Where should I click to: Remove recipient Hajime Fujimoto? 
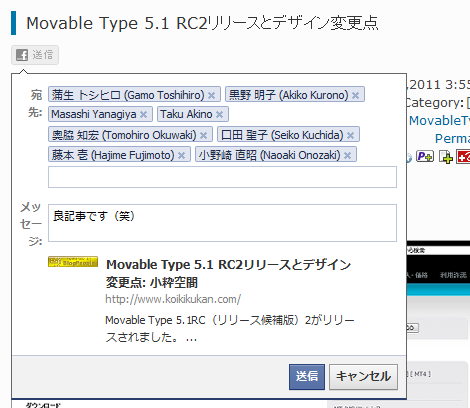(182, 155)
